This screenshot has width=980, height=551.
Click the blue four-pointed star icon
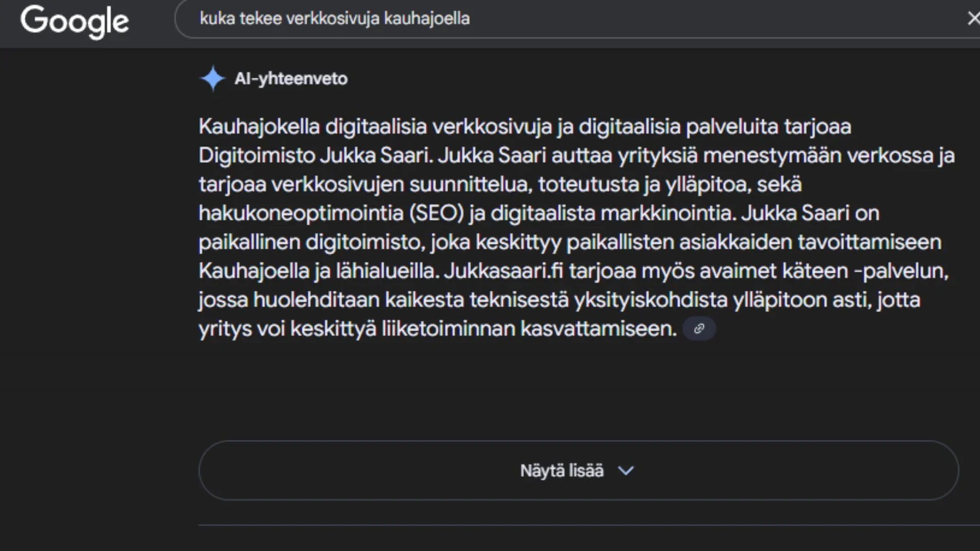tap(212, 79)
